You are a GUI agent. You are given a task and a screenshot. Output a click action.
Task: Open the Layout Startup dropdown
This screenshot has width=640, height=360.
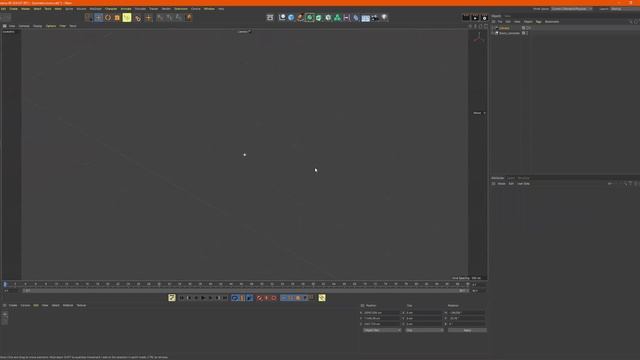(x=625, y=9)
